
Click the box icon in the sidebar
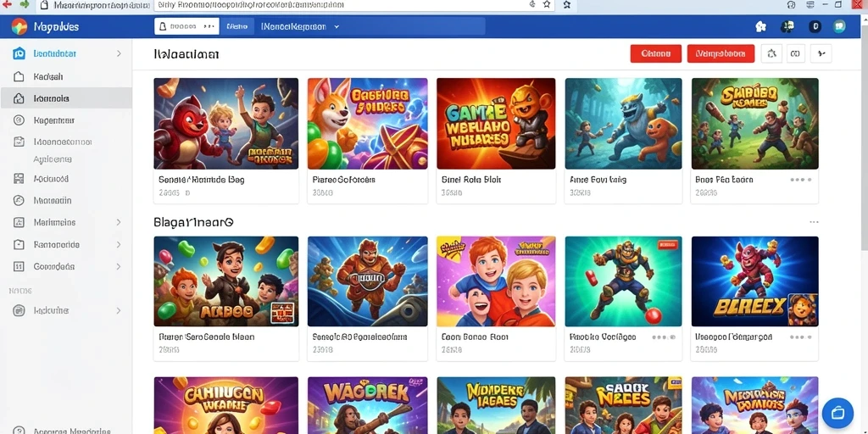[x=19, y=244]
